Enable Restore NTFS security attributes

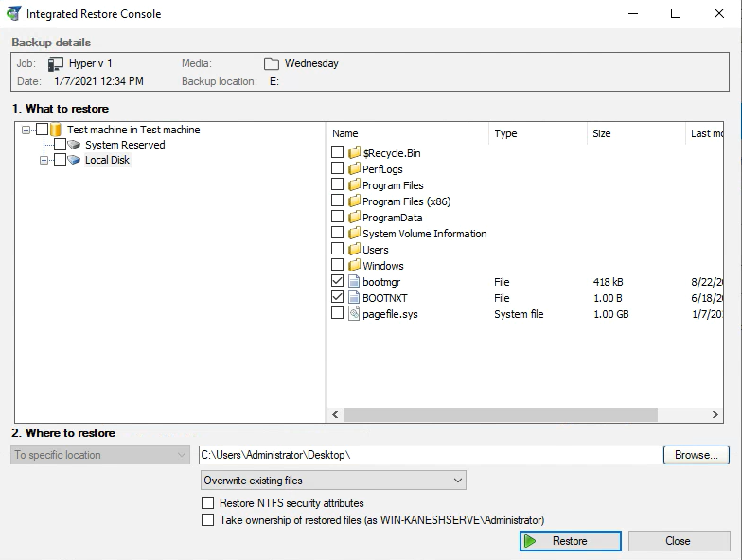208,503
